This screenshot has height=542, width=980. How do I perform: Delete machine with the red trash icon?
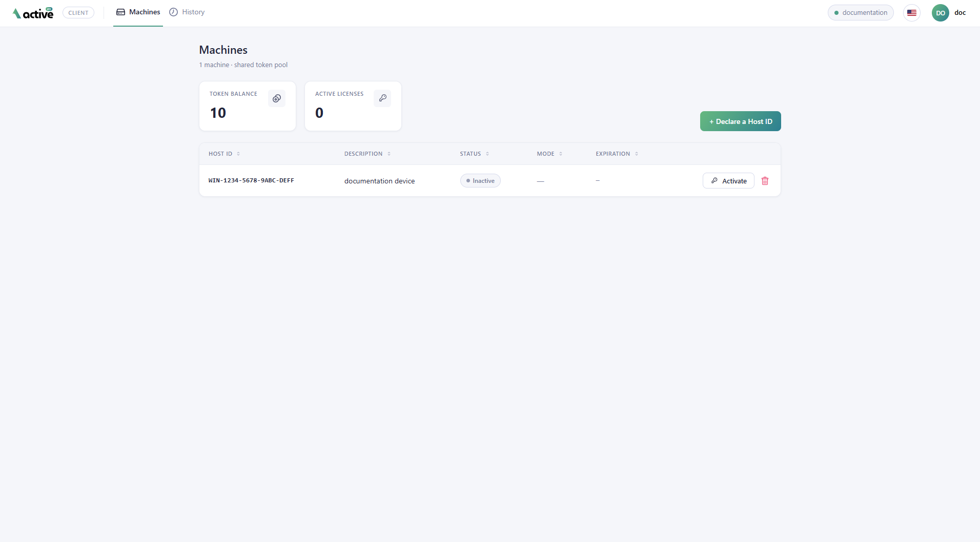click(765, 181)
